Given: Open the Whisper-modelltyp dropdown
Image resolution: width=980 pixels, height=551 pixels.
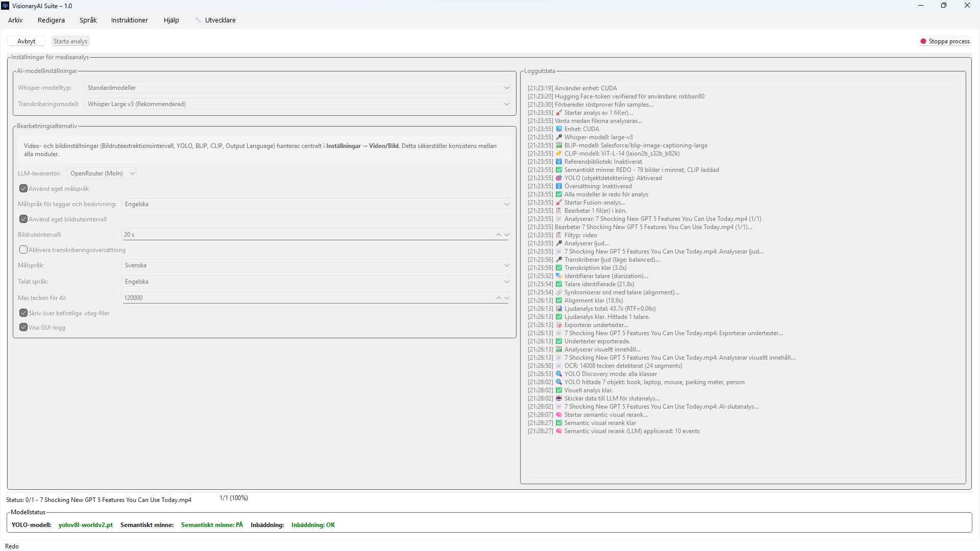Looking at the screenshot, I should pos(297,88).
